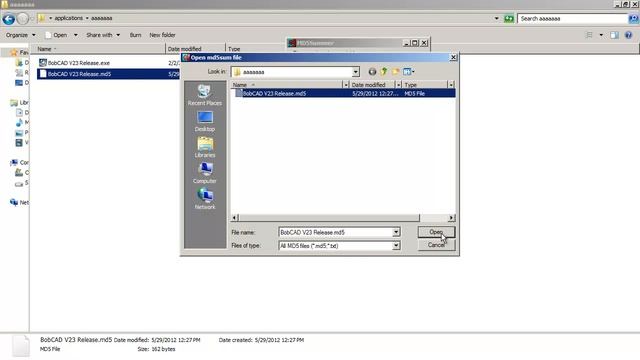The width and height of the screenshot is (640, 360).
Task: Cancel the Open md5sum file dialog
Action: click(x=436, y=245)
